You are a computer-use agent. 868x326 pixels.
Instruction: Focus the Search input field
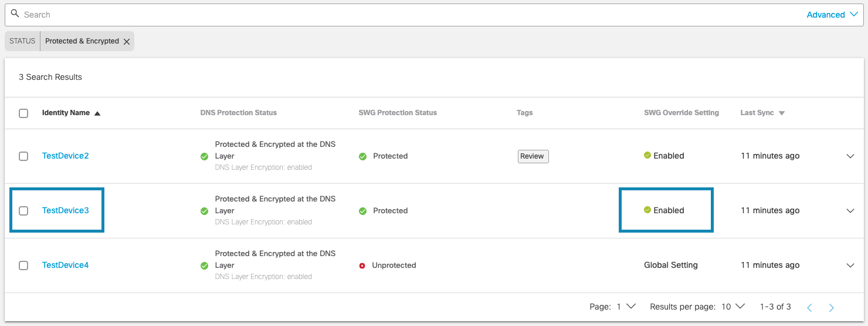[411, 15]
